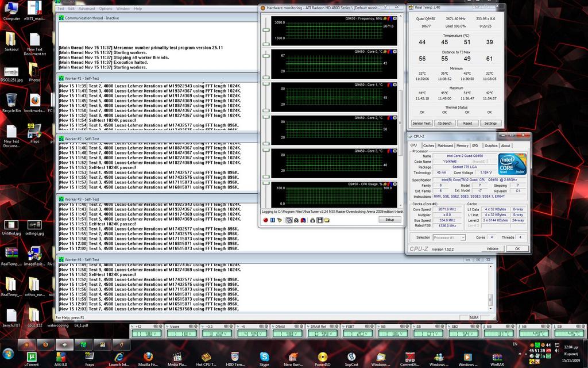
Task: Click Setup in the Hardware monitoring window
Action: tap(390, 220)
